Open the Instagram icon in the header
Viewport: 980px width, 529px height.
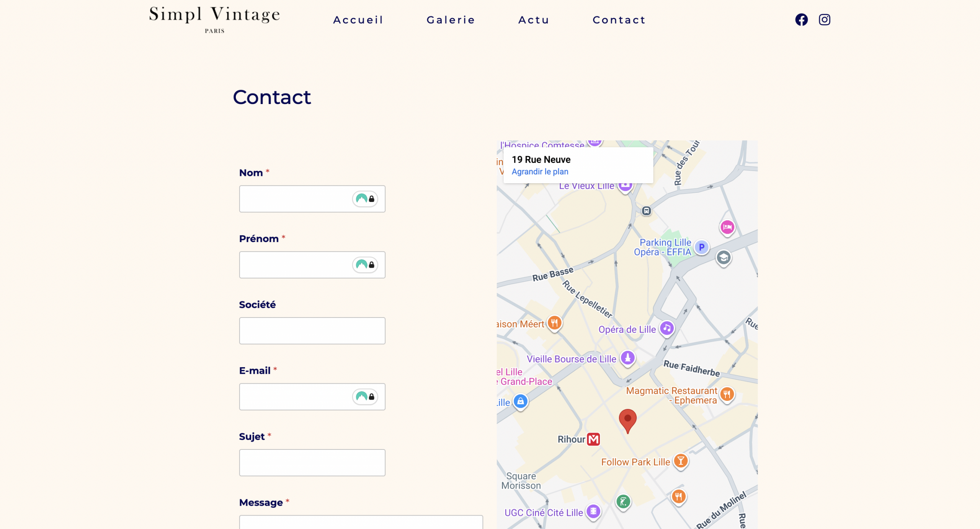[825, 20]
